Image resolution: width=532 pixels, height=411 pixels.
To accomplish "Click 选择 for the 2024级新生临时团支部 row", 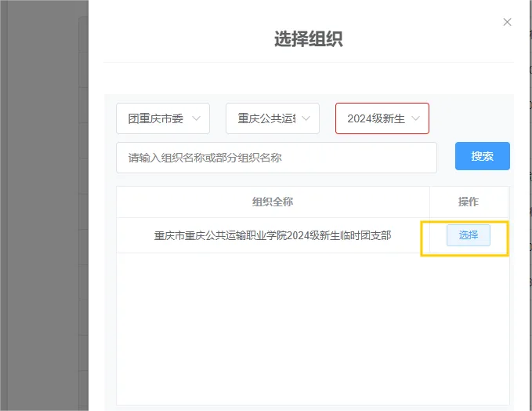I will pos(468,235).
